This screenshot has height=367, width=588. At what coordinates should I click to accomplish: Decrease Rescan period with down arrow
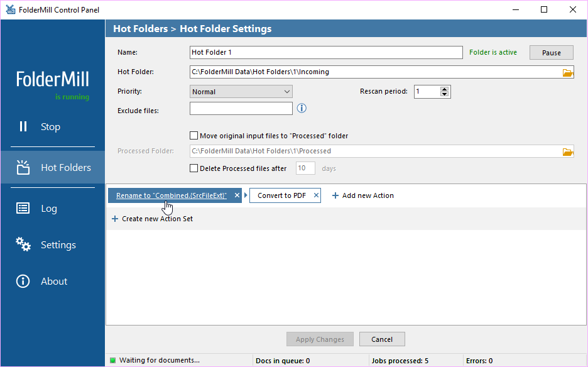coord(444,94)
